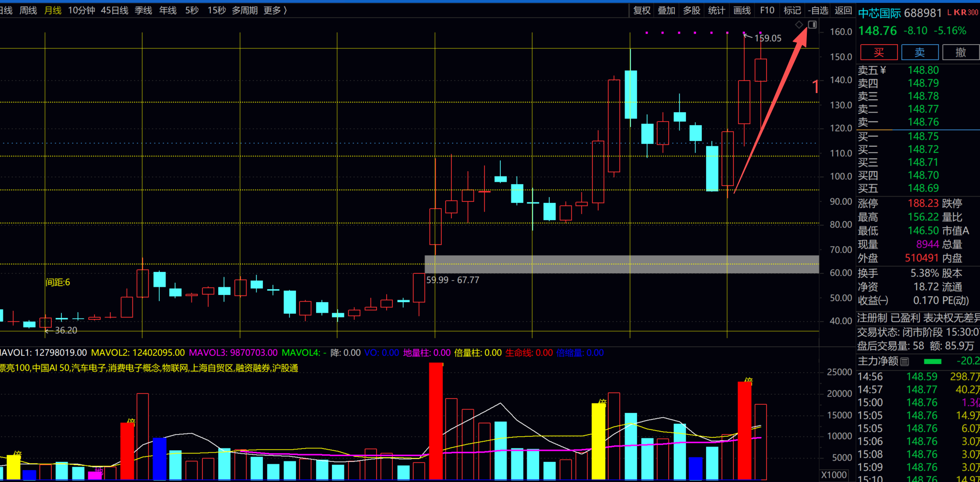Image resolution: width=980 pixels, height=482 pixels.
Task: Click the 生命线 indicator label
Action: tap(529, 353)
